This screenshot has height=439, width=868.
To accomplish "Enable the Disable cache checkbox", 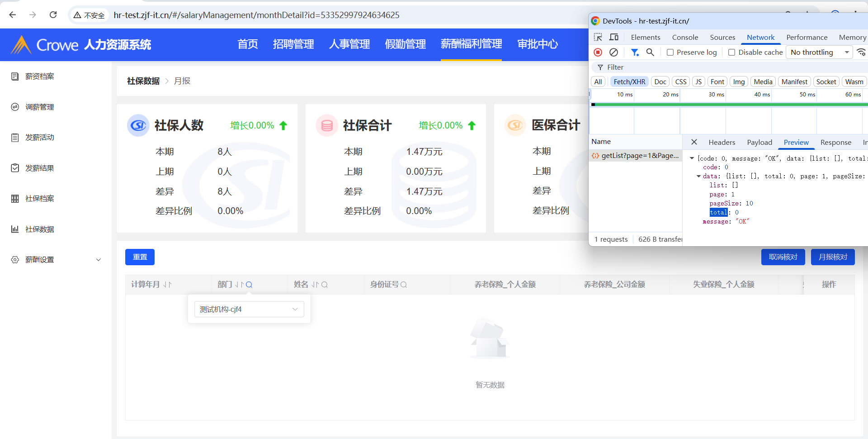I will pyautogui.click(x=731, y=52).
